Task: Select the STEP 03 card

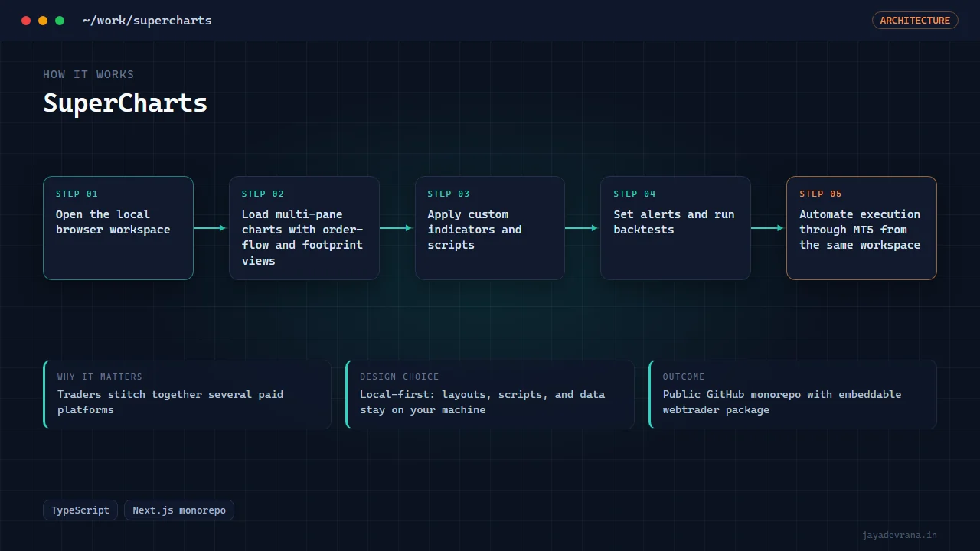Action: point(490,228)
